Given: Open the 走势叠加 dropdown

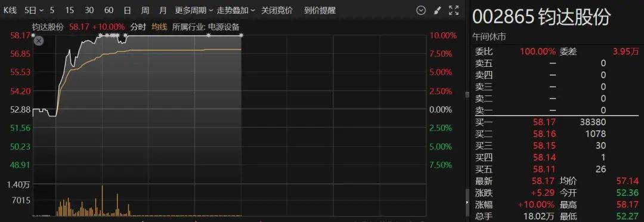Looking at the screenshot, I should [x=236, y=11].
